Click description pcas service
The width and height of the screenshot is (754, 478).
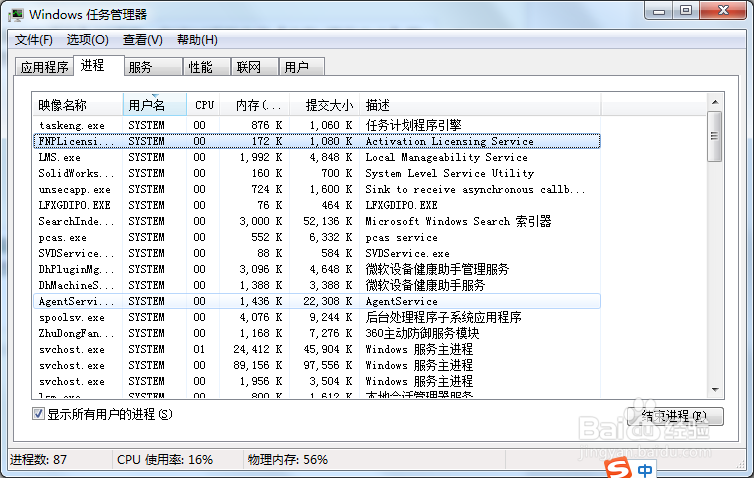[x=402, y=238]
